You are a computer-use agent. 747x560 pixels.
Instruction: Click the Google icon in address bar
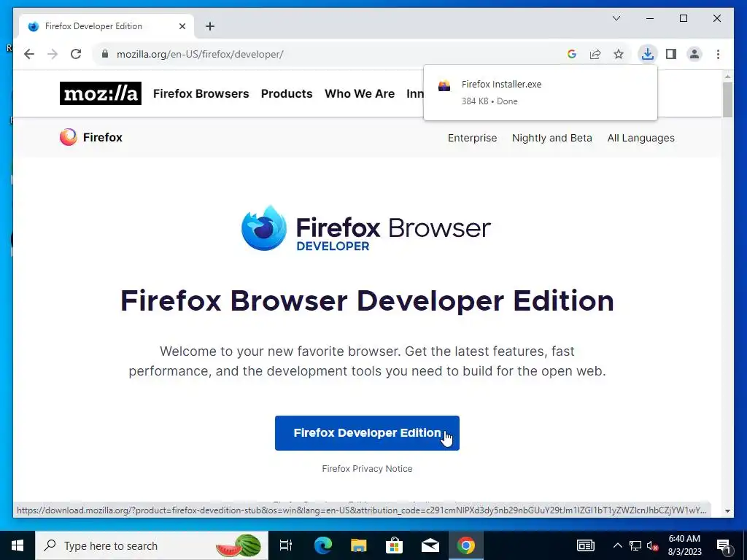coord(572,54)
